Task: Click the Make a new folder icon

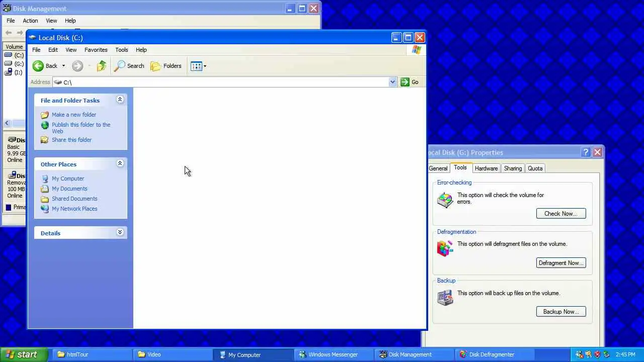Action: click(x=45, y=115)
